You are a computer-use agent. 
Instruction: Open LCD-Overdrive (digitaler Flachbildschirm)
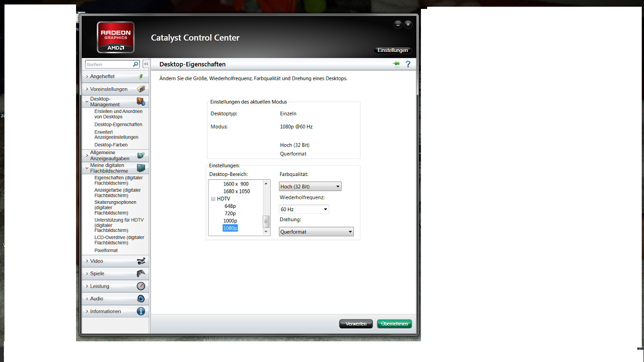119,240
